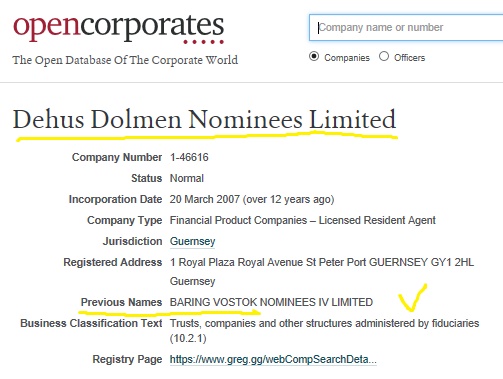This screenshot has height=379, width=503.
Task: Click the yellow checkmark annotation
Action: 413,298
